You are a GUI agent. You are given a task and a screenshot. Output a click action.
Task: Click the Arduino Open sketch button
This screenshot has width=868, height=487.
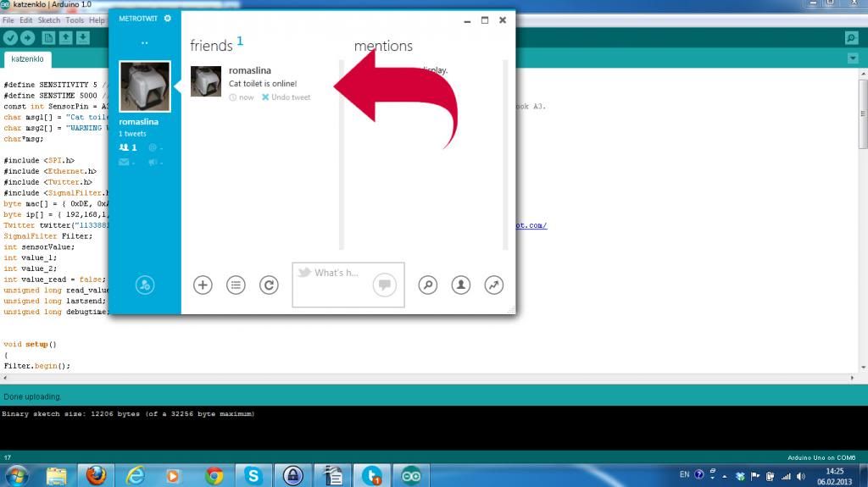pyautogui.click(x=65, y=37)
